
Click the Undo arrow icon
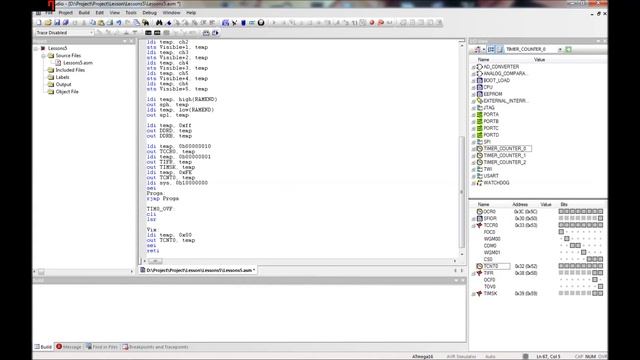[x=119, y=23]
